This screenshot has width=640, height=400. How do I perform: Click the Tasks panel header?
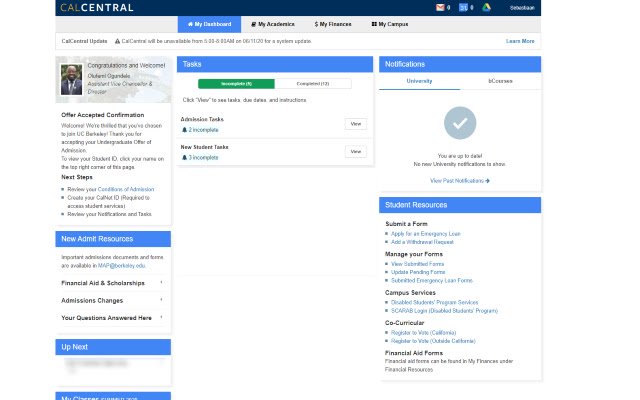[275, 64]
